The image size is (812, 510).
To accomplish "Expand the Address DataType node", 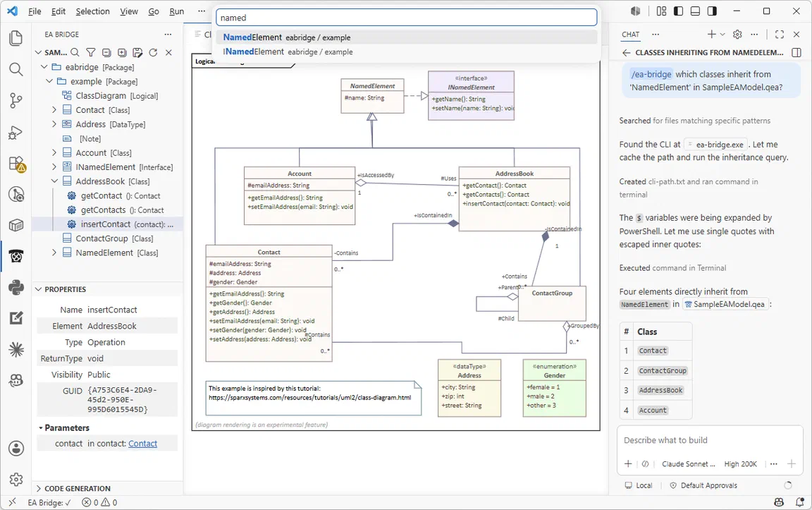I will pos(54,124).
